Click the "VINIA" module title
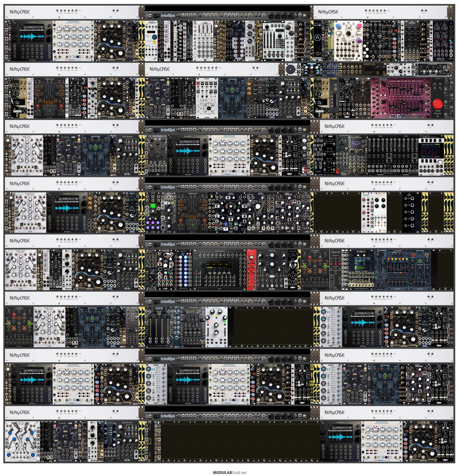 (361, 252)
